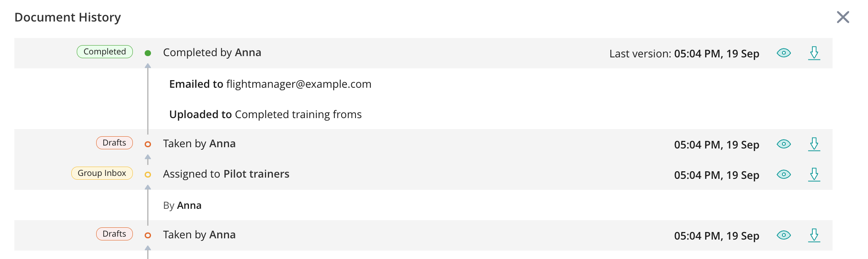Download the Completed by Anna version

click(814, 53)
